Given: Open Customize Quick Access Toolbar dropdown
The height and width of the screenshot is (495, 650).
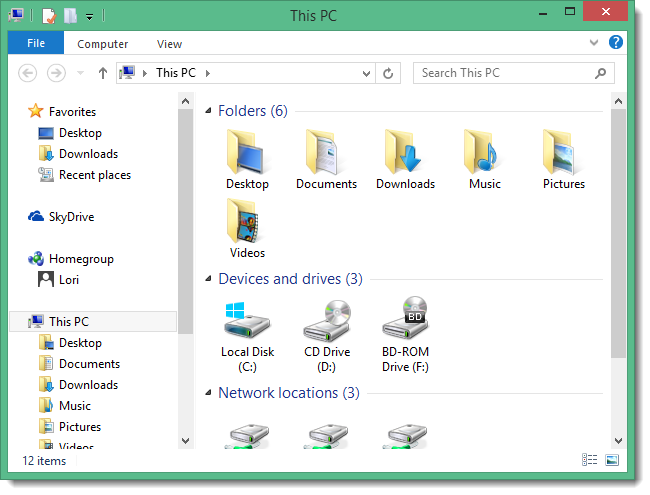Looking at the screenshot, I should pyautogui.click(x=89, y=17).
